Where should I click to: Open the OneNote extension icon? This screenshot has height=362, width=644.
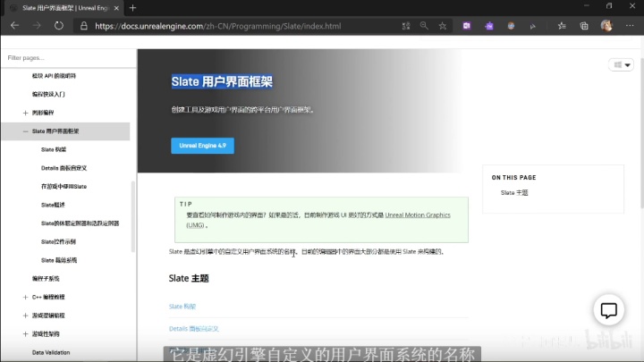467,26
